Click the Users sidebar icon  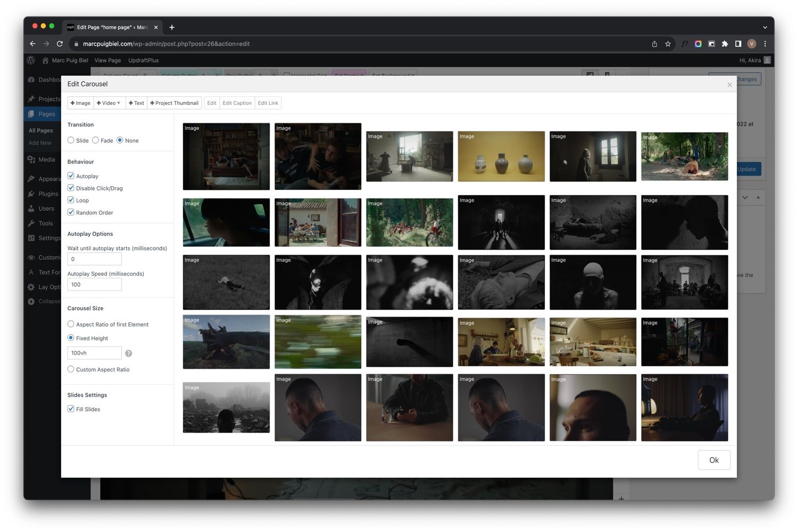click(31, 208)
